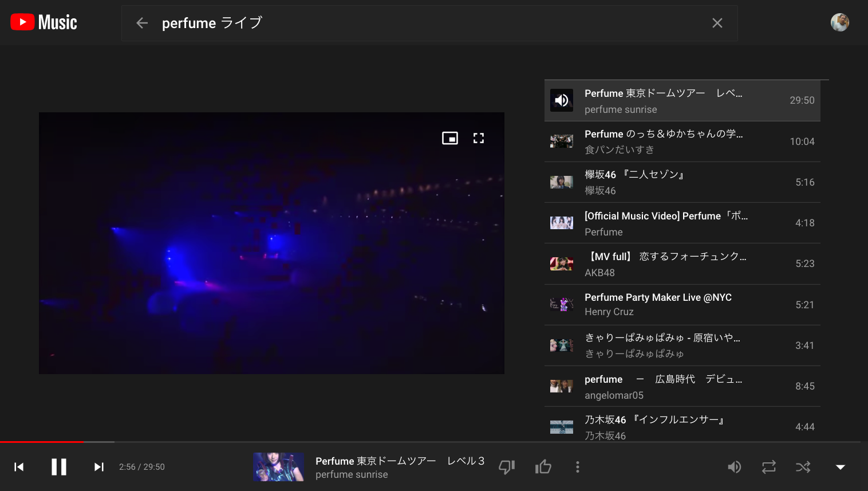The width and height of the screenshot is (868, 491).
Task: Enable miniplayer mode on the video
Action: tap(450, 138)
